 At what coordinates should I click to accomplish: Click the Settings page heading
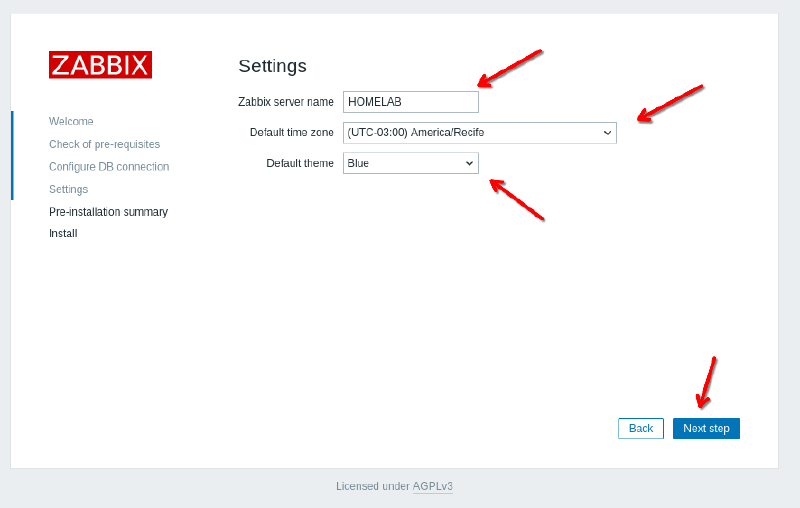(272, 66)
